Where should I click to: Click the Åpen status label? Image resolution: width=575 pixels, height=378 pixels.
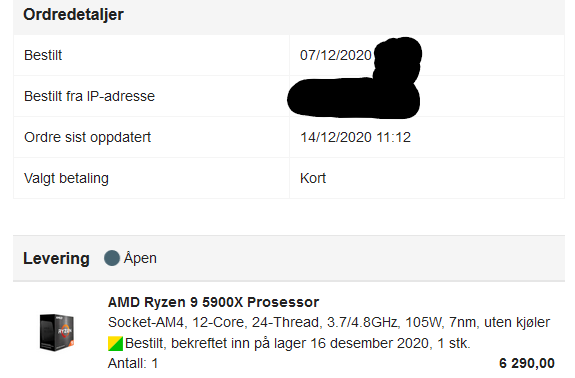click(140, 258)
